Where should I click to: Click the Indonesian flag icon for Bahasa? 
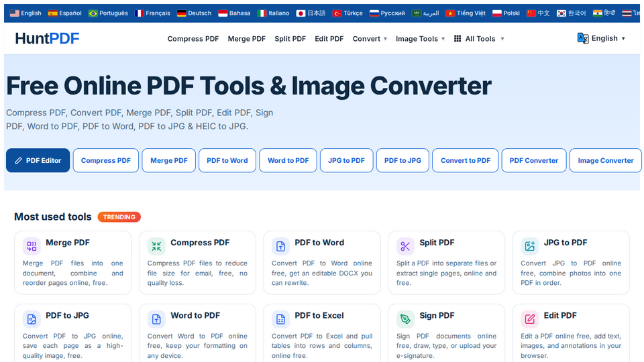tap(223, 13)
